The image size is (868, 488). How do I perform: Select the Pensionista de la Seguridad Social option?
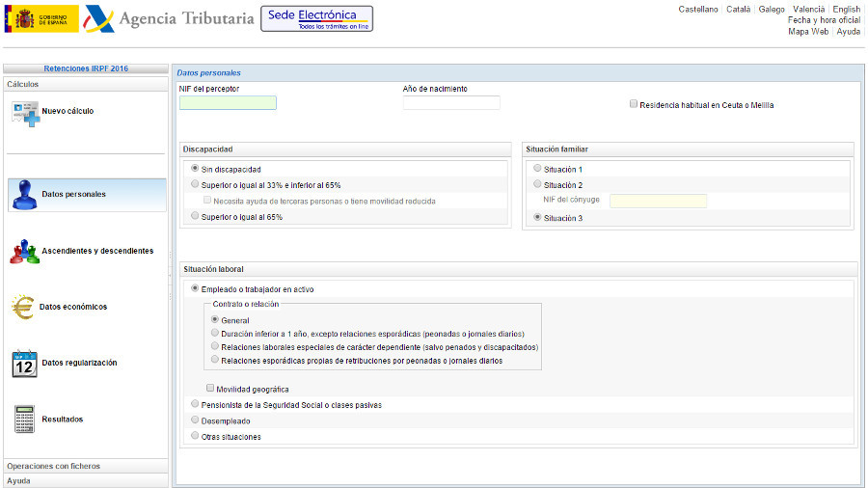196,405
